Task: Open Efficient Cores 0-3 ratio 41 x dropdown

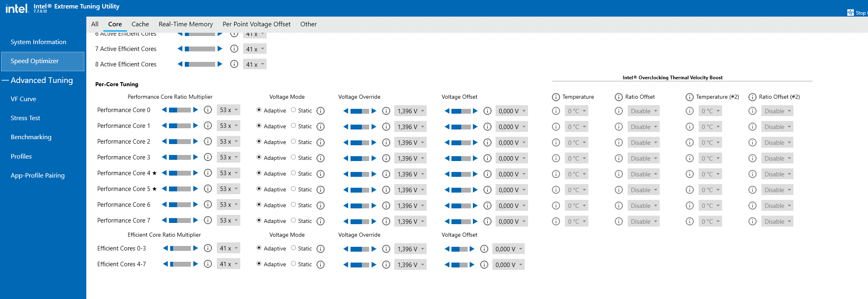Action: 229,248
